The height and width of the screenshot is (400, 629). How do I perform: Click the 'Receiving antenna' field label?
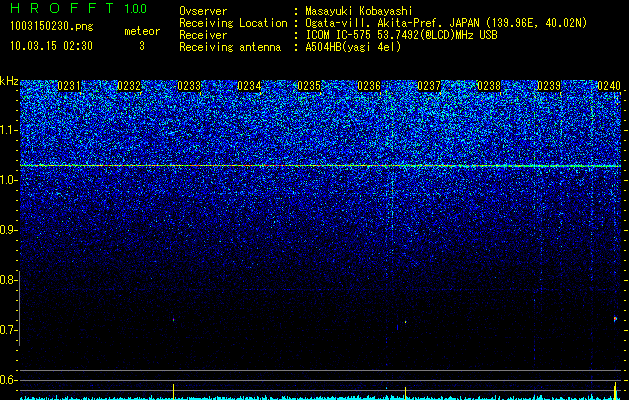pyautogui.click(x=230, y=47)
